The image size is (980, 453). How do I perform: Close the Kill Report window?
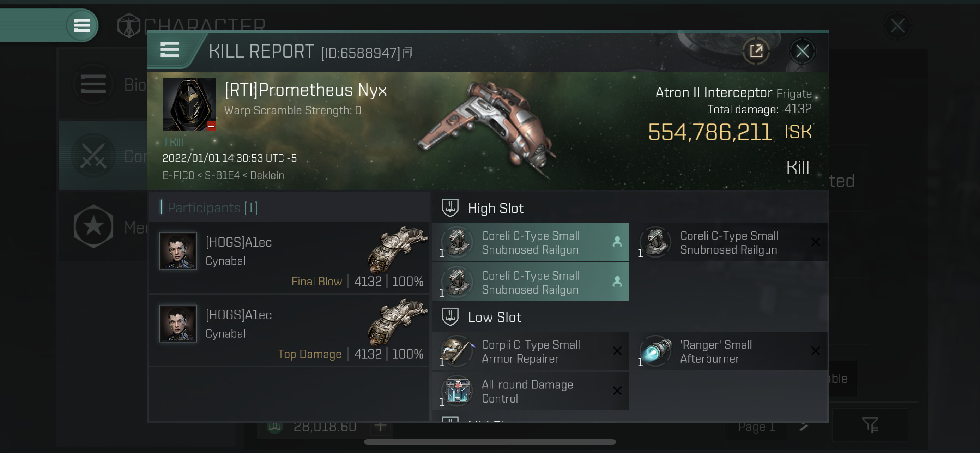tap(802, 51)
